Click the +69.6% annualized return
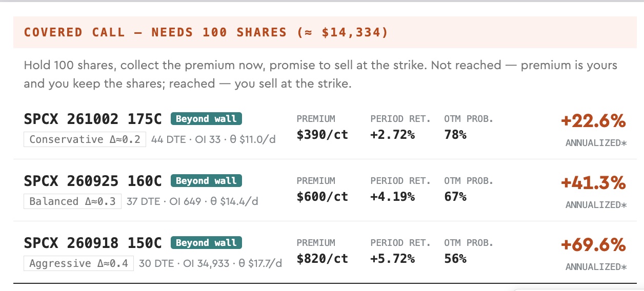 593,245
